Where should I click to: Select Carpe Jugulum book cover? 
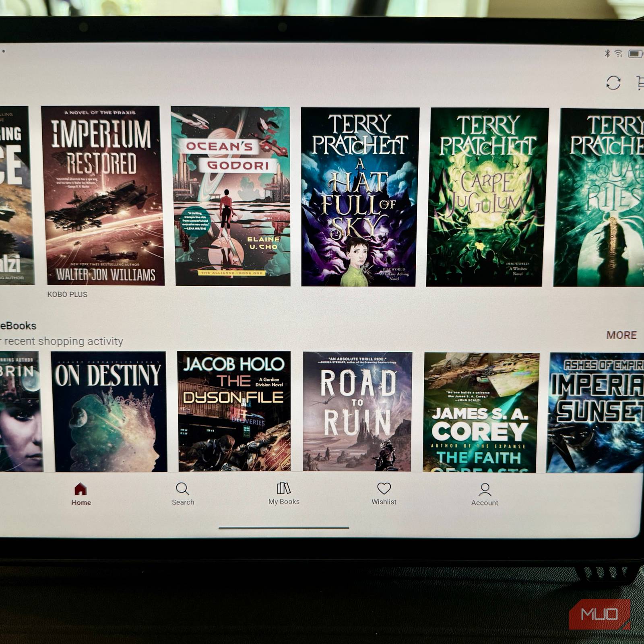point(487,197)
